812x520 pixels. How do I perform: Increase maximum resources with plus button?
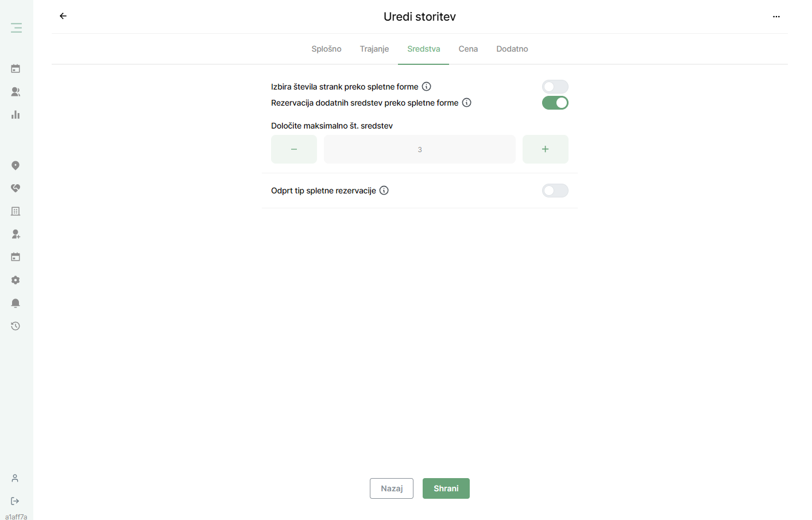546,149
